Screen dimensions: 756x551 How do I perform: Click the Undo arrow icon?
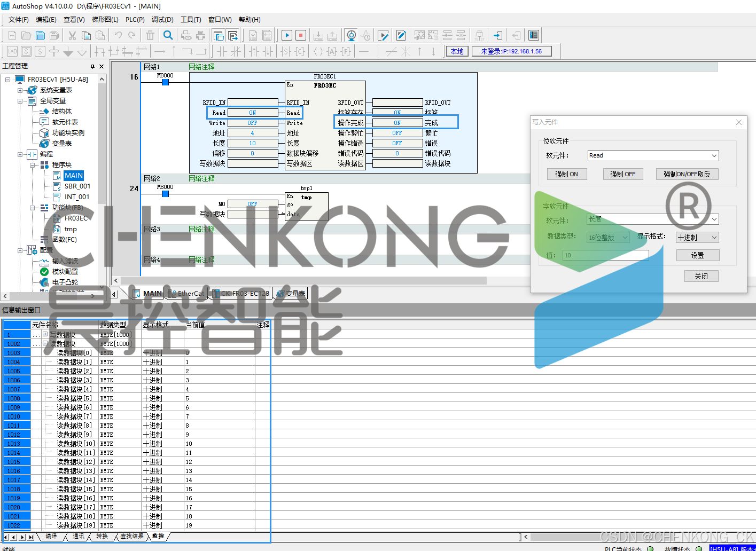tap(118, 35)
